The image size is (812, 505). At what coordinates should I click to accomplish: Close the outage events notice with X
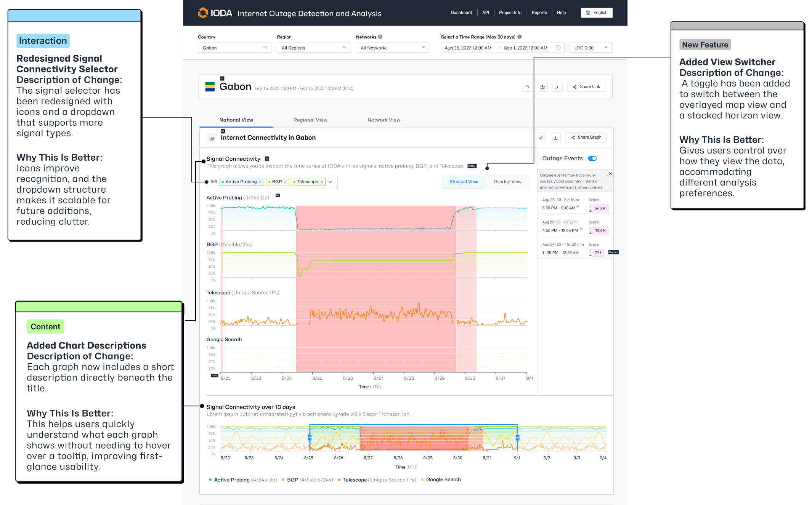coord(610,174)
